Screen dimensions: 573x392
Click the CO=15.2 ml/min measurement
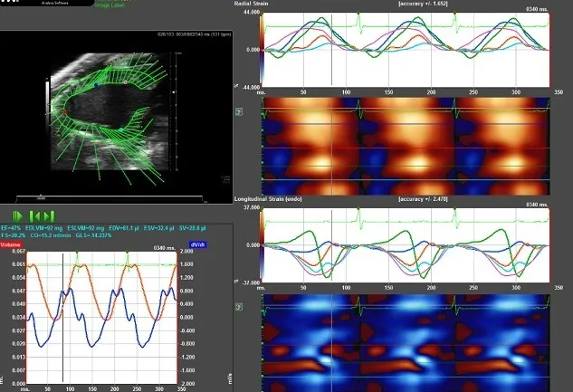click(x=51, y=235)
